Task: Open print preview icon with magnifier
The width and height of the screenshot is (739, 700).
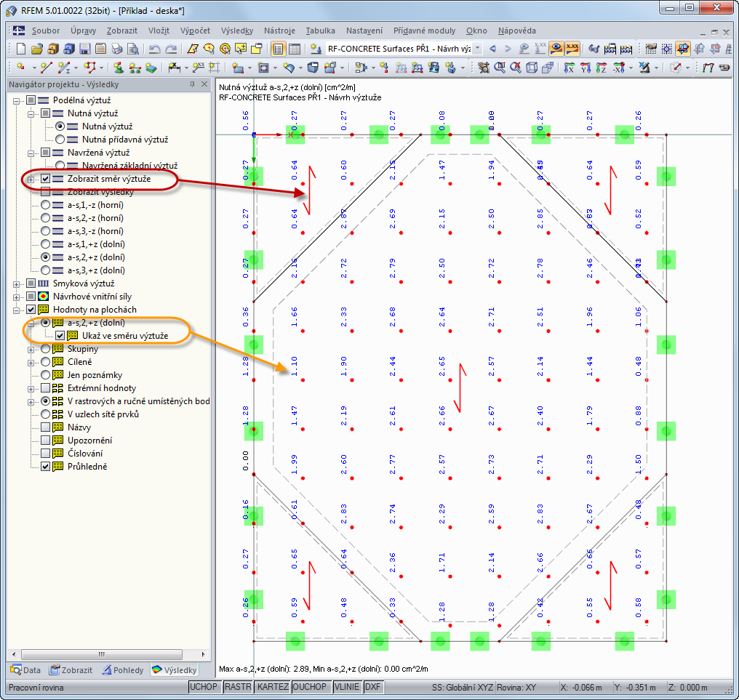Action: (x=133, y=49)
